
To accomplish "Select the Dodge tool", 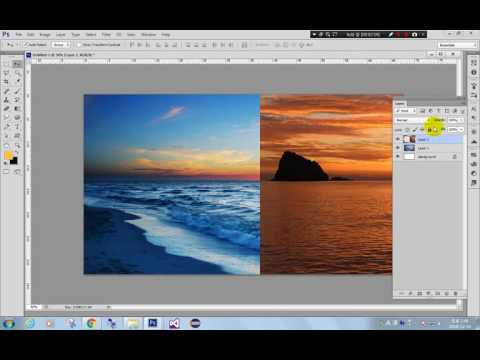I will coord(17,118).
